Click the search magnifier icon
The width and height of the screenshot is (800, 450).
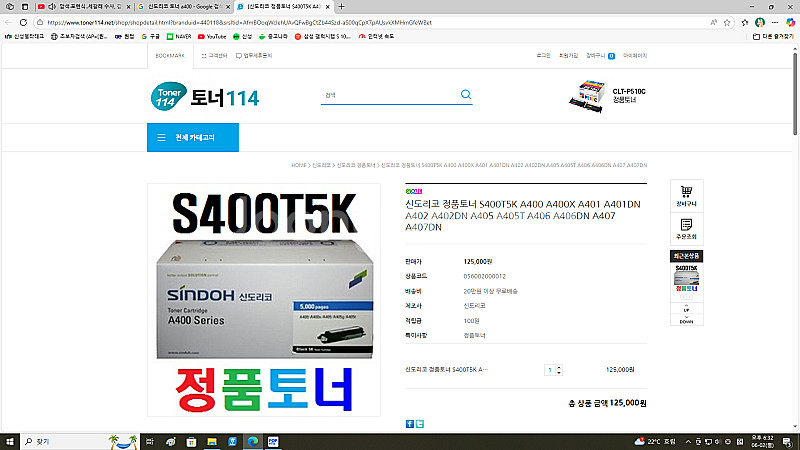(x=466, y=94)
